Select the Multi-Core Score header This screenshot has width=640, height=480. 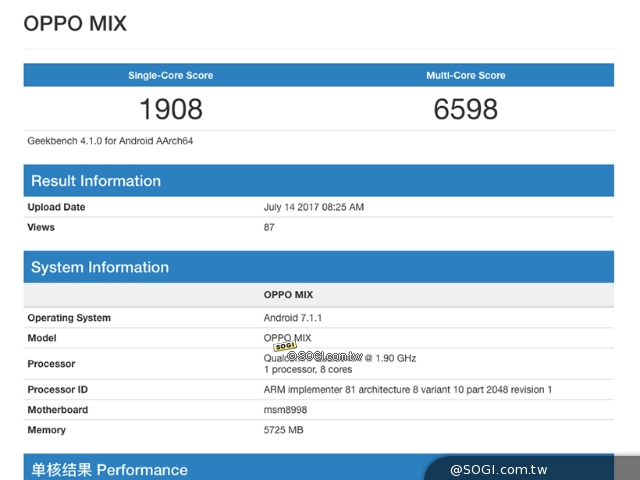(x=466, y=75)
